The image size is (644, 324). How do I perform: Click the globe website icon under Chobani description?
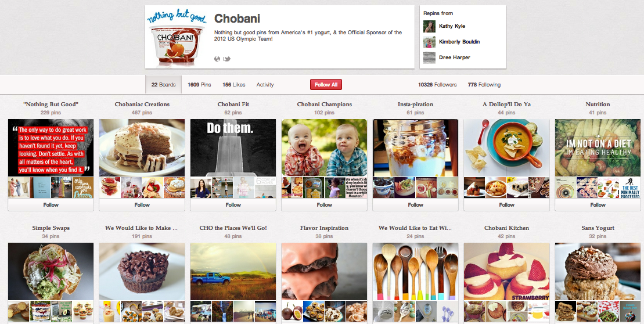point(217,59)
